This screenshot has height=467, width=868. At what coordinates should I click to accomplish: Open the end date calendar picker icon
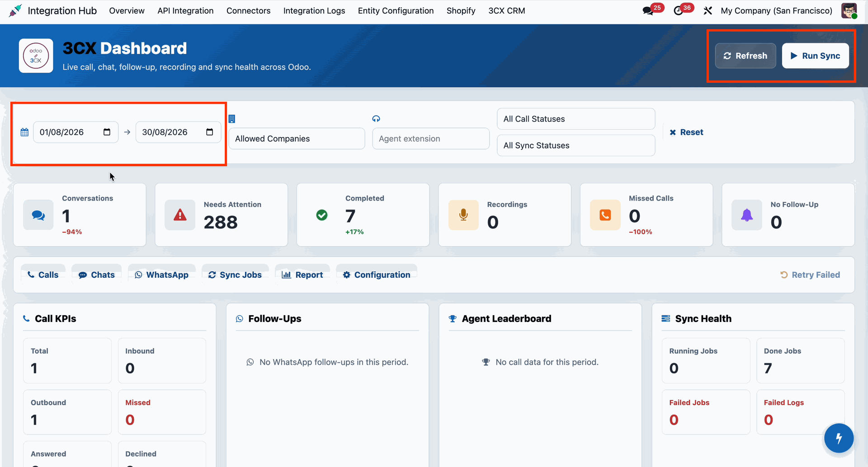pyautogui.click(x=209, y=132)
